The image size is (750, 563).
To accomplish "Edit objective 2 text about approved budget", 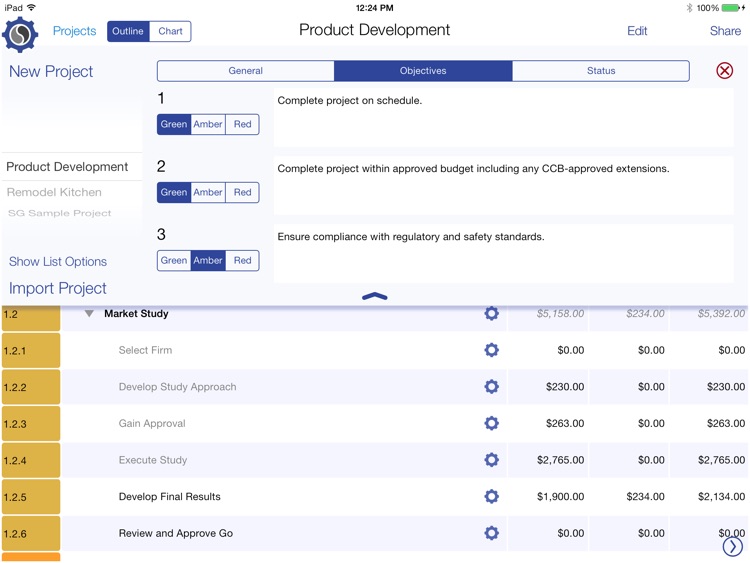I will (x=503, y=185).
